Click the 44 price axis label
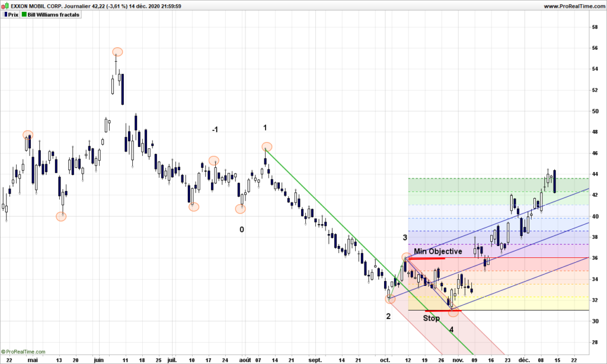The height and width of the screenshot is (364, 607). pyautogui.click(x=595, y=174)
